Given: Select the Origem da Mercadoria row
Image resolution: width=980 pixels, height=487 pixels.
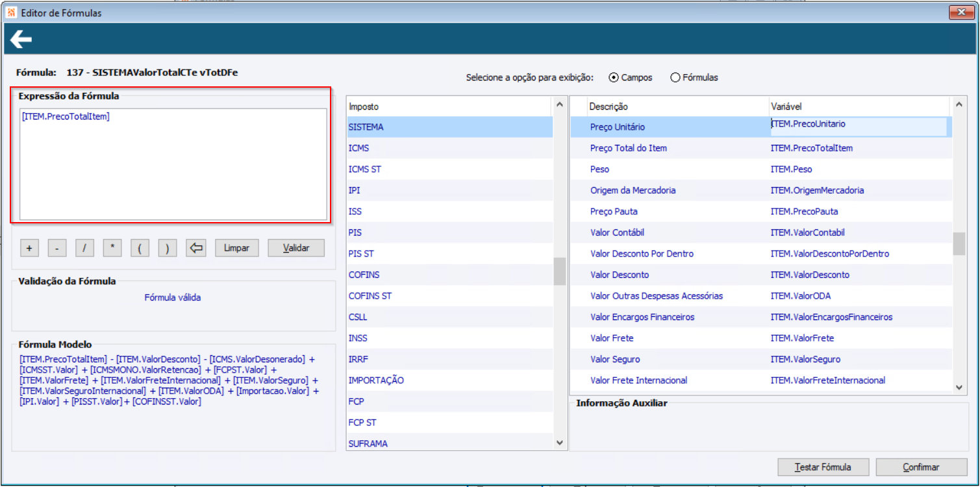Looking at the screenshot, I should pos(760,190).
